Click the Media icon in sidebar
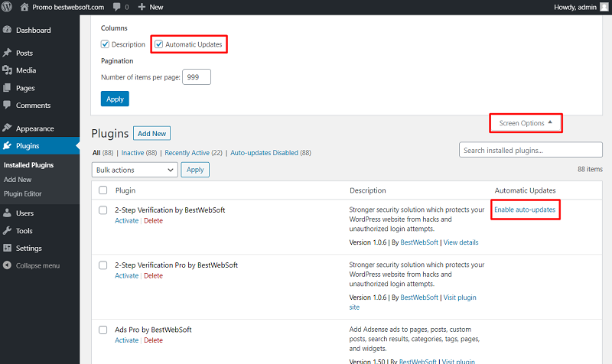Image resolution: width=612 pixels, height=364 pixels. 7,70
